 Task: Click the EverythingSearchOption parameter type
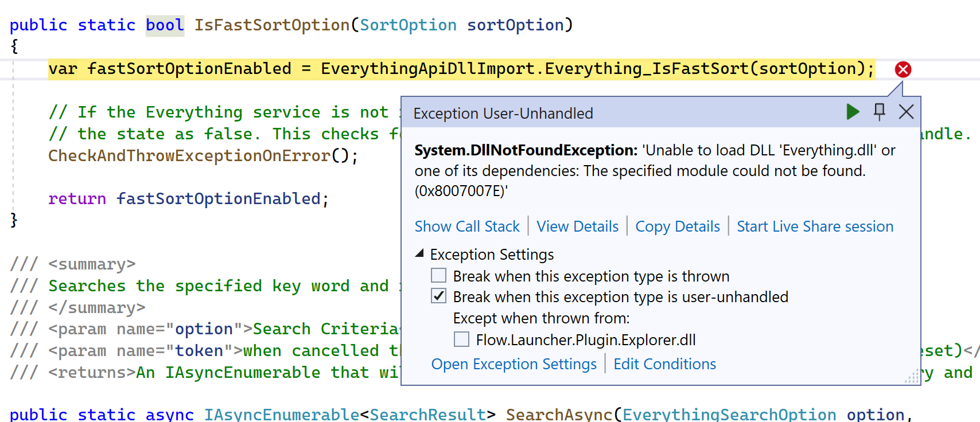[x=729, y=414]
